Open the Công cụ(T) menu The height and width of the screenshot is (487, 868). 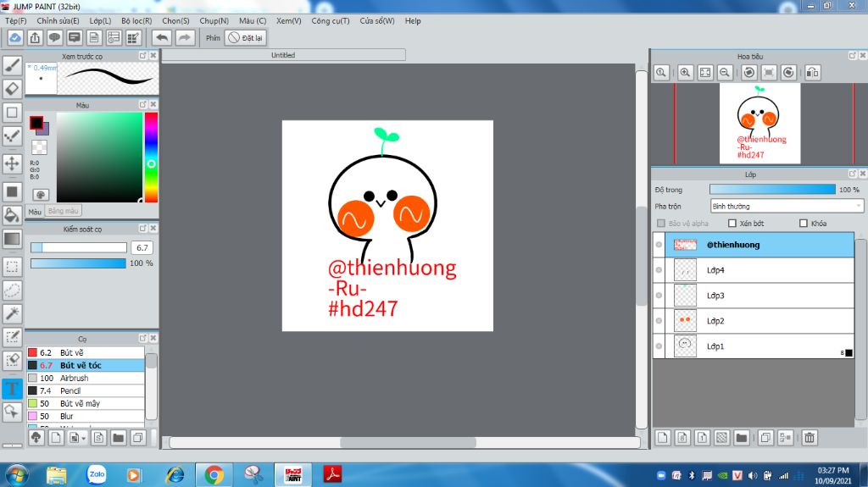tap(331, 21)
